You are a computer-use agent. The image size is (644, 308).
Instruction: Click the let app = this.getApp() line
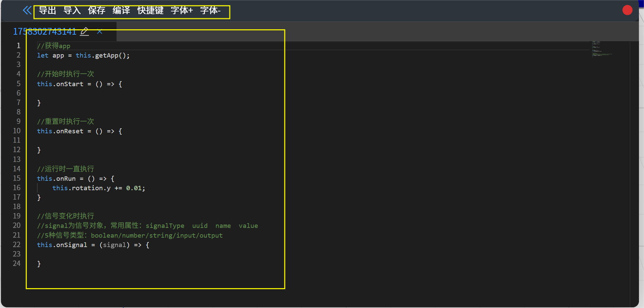point(83,56)
